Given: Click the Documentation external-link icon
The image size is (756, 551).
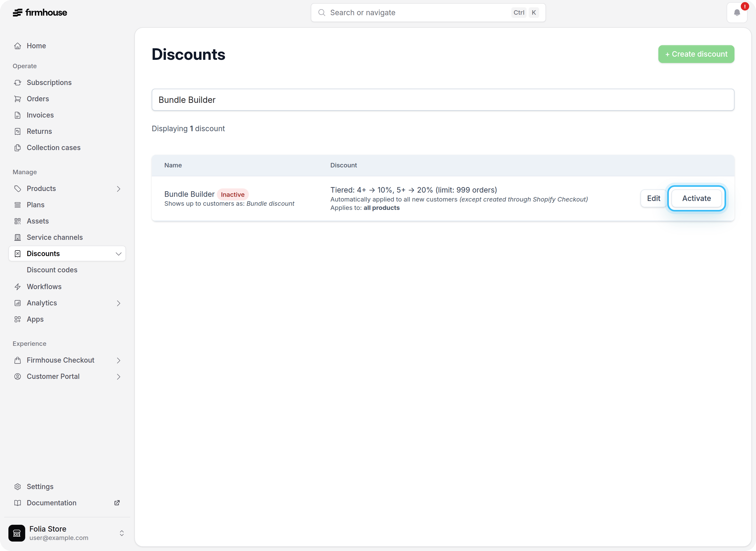Looking at the screenshot, I should [117, 503].
